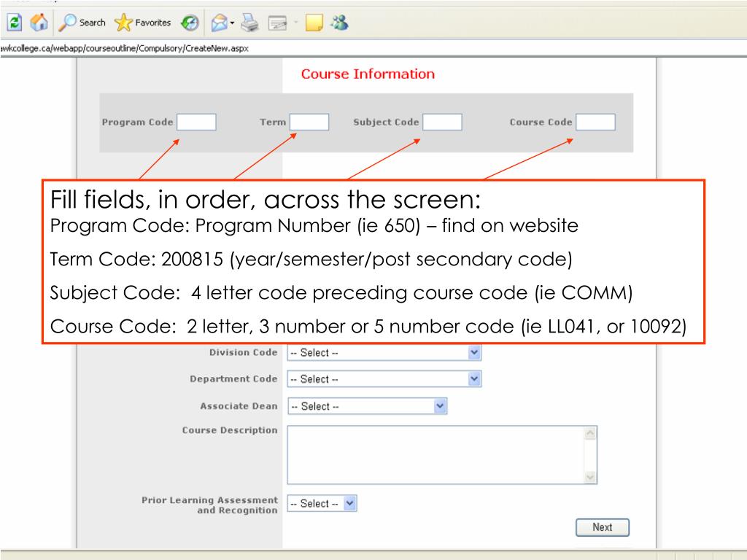Open the Associate Dean dropdown
747x560 pixels.
coord(368,406)
